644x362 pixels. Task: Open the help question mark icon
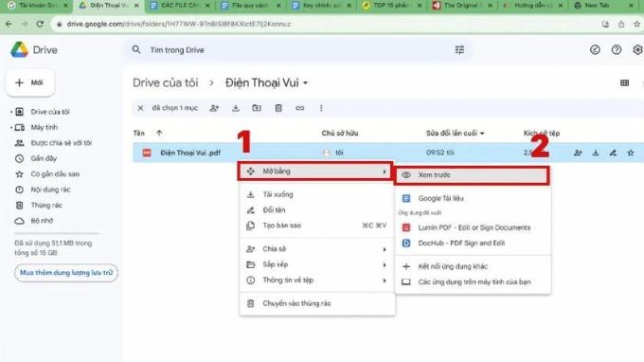pyautogui.click(x=617, y=49)
